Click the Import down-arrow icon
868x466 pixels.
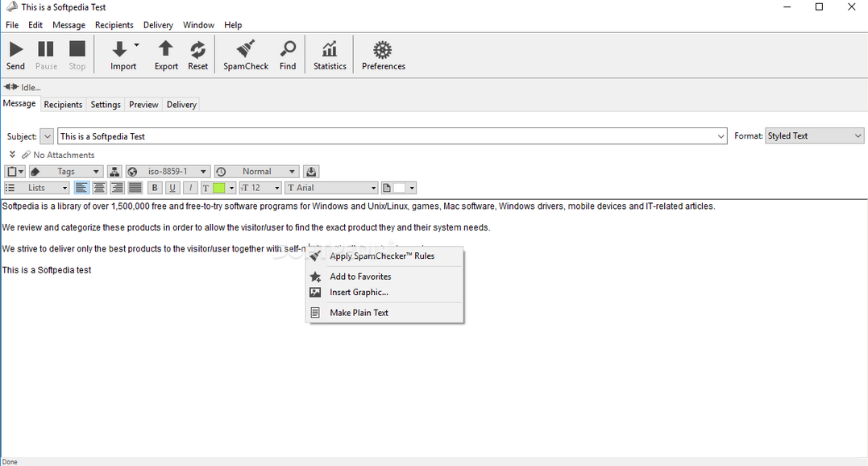click(x=119, y=49)
